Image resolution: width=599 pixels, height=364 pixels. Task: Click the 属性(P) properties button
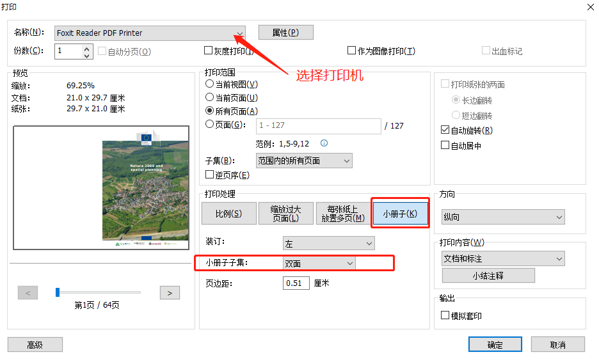tap(286, 33)
